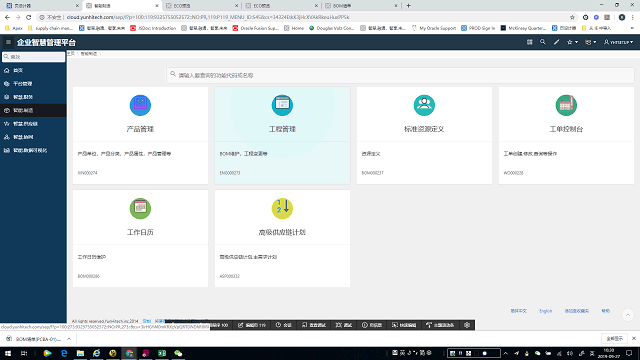Expand the downloaded BOM file options chevron
This screenshot has height=360, width=640.
(69, 339)
